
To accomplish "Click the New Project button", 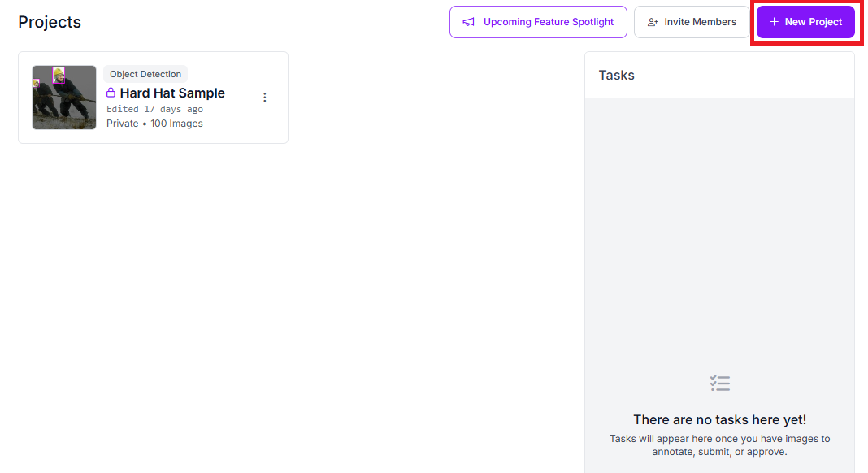I will pyautogui.click(x=805, y=22).
